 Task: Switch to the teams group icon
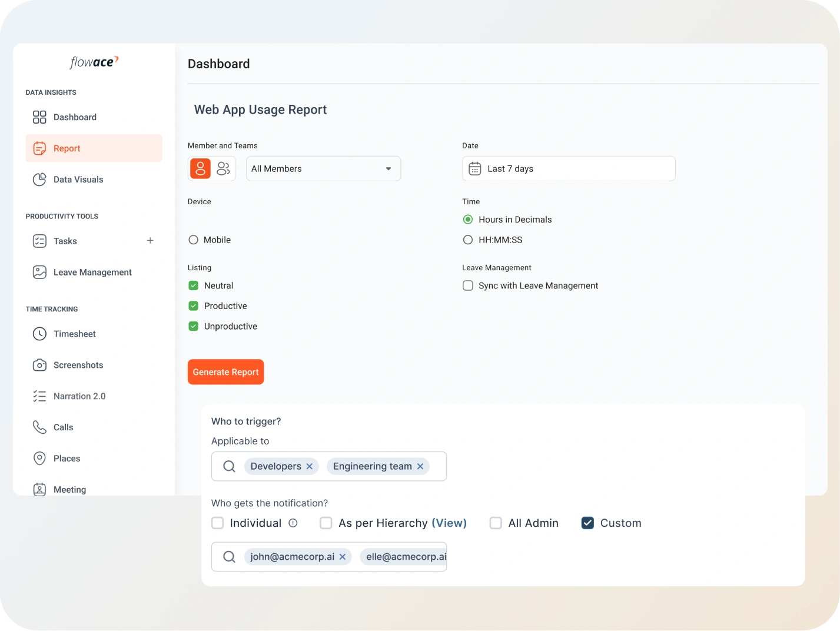click(x=224, y=169)
